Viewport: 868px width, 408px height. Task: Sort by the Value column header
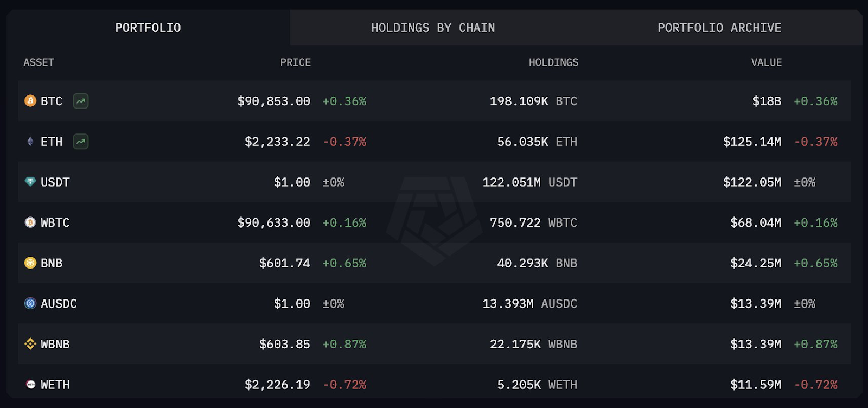point(766,62)
